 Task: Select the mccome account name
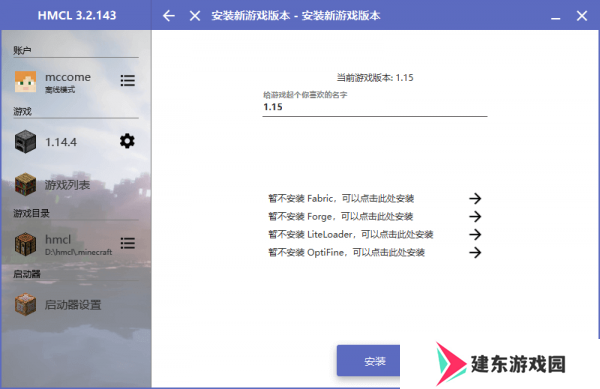68,77
